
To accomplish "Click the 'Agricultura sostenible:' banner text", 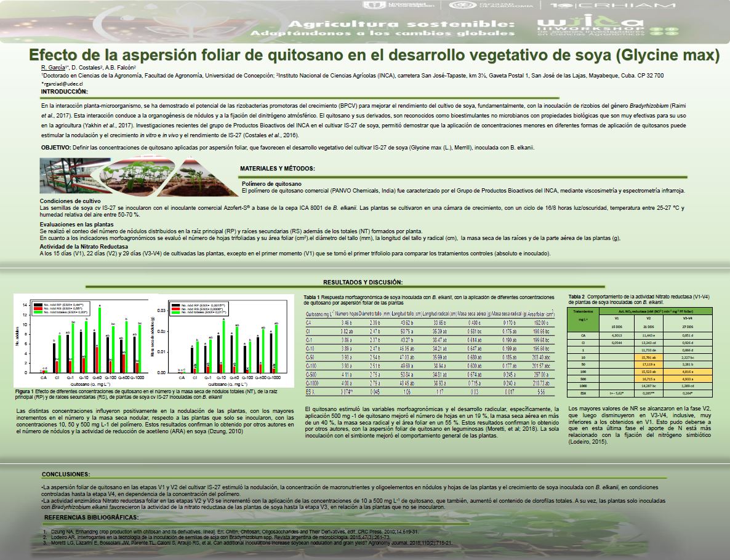I will (401, 24).
